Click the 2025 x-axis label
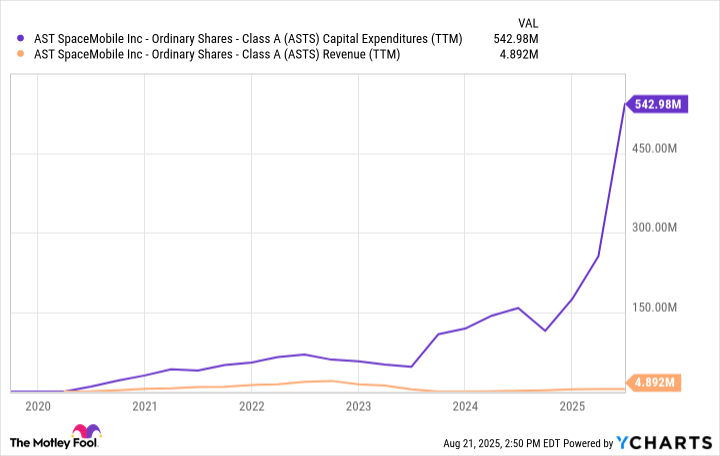This screenshot has width=720, height=456. (572, 406)
